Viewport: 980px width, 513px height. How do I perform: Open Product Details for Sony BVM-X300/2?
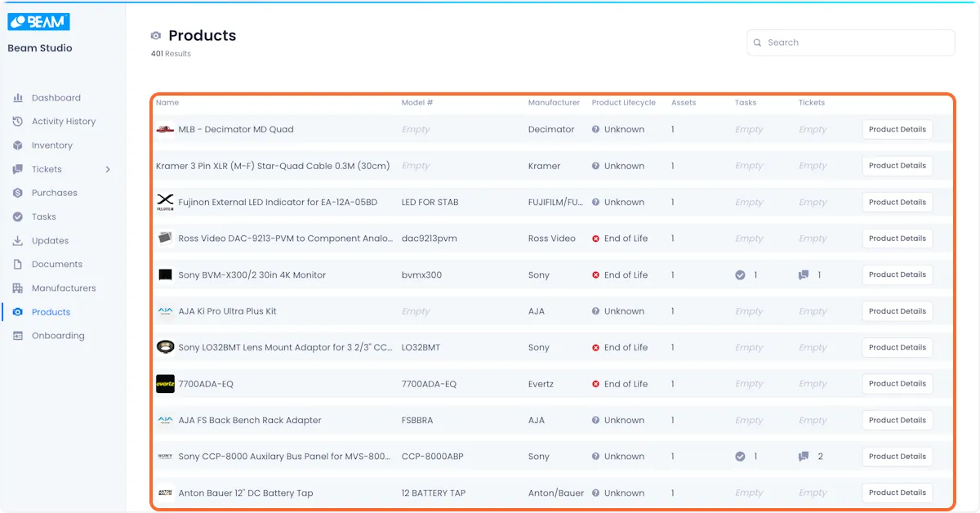pos(898,274)
